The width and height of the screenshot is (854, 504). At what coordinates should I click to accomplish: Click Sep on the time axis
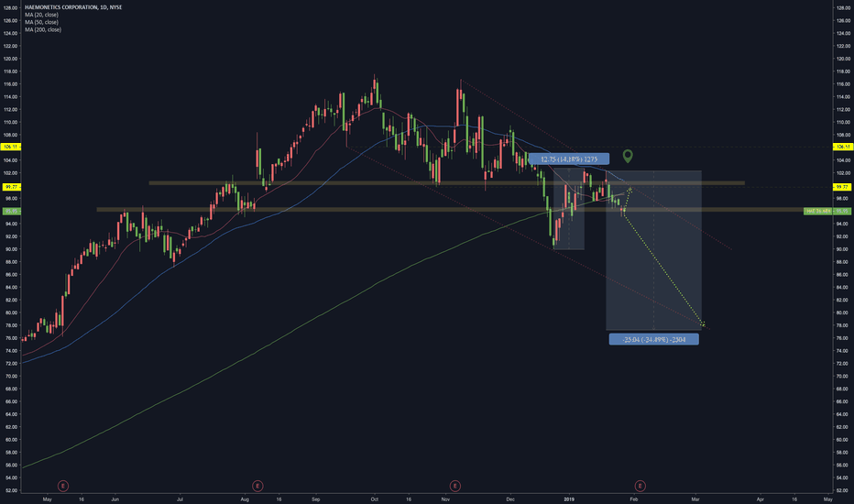(316, 499)
